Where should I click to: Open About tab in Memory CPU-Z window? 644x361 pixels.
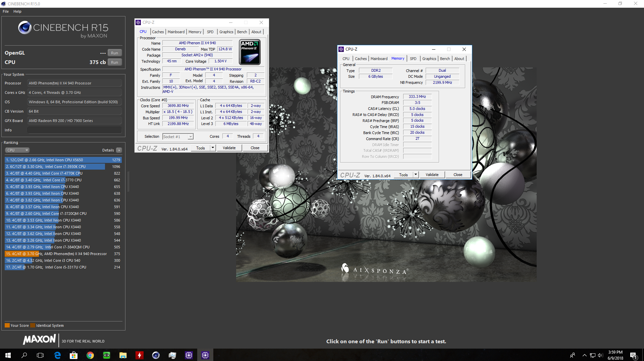[x=460, y=59]
